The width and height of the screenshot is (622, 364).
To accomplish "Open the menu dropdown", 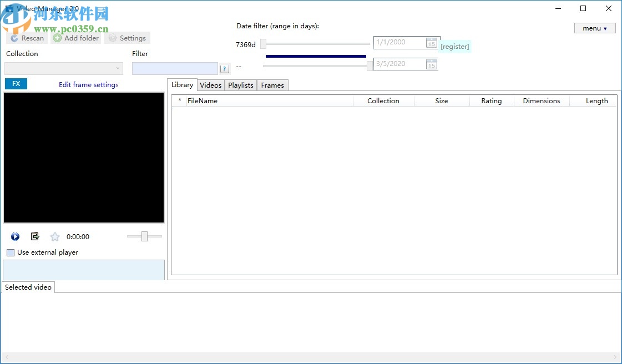I will (x=594, y=28).
